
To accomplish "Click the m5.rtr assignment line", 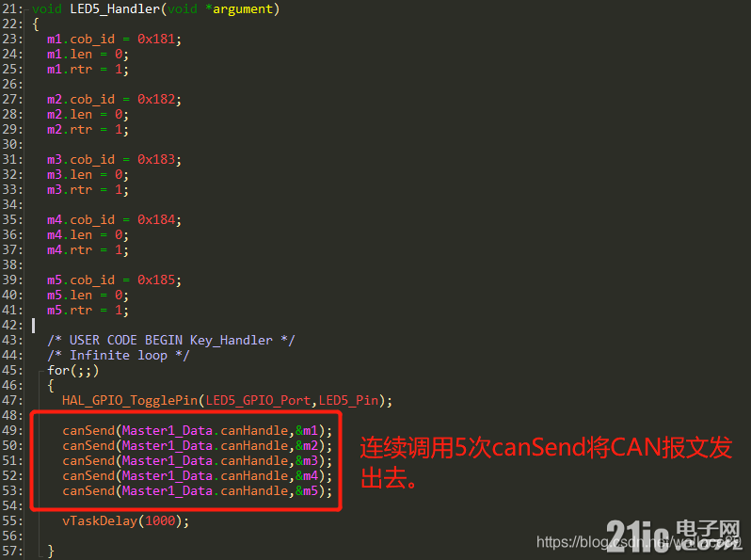I will (88, 311).
